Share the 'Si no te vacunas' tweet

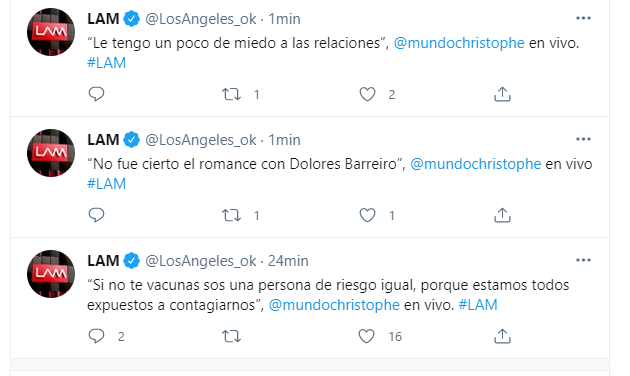(502, 336)
